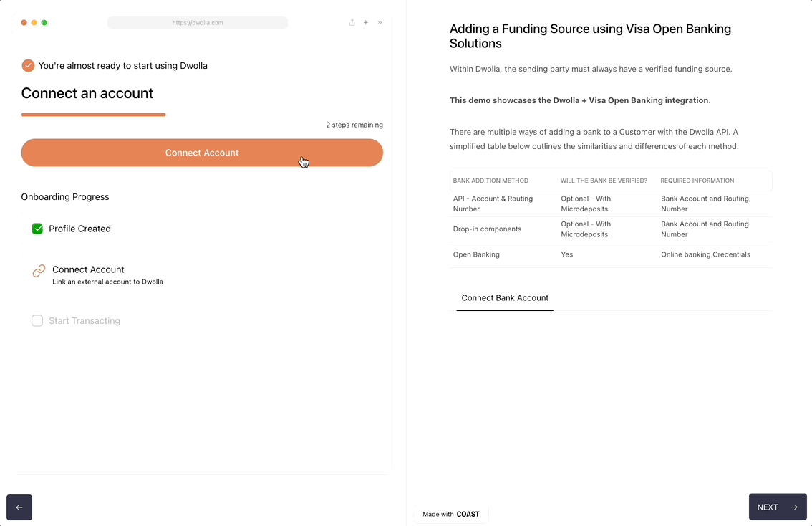Click the '2 steps remaining' label
812x526 pixels.
pyautogui.click(x=354, y=125)
